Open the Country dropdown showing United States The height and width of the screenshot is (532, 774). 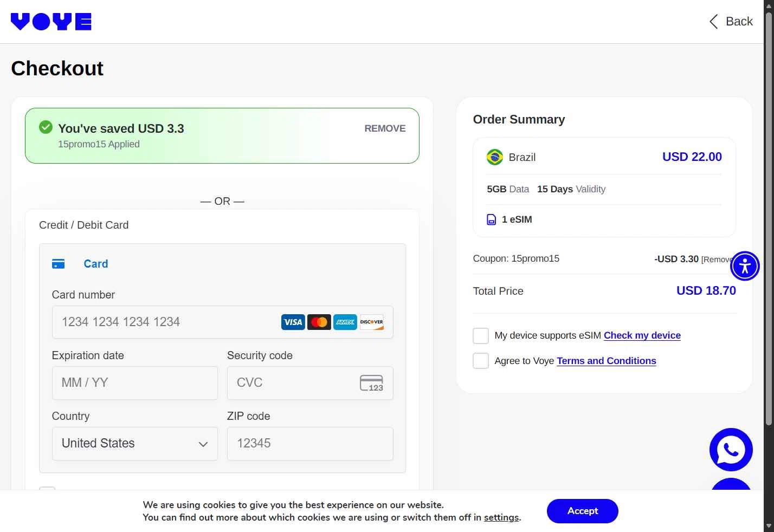(x=135, y=443)
